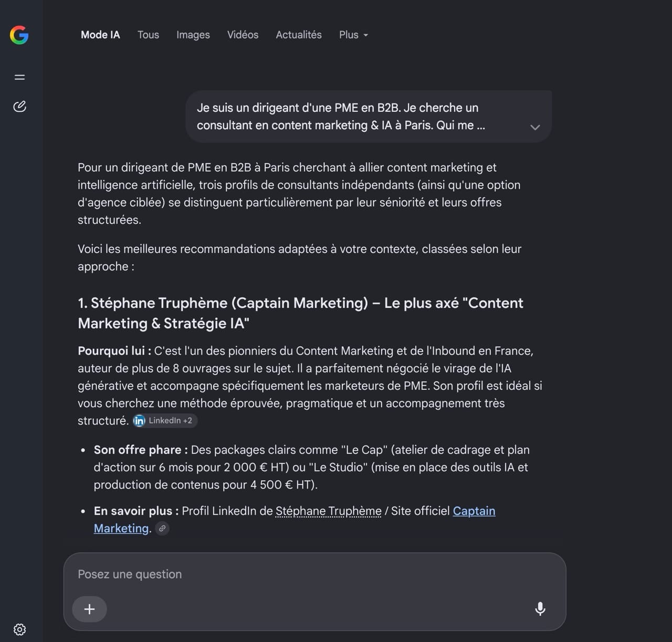Click paragraph starting 'Pour un dirigeant de PME'

click(299, 194)
